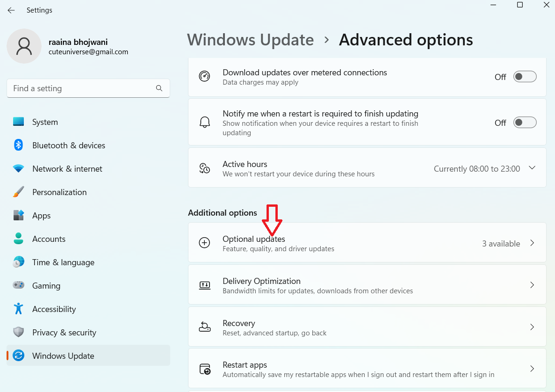Click the search magnifier icon

coord(159,88)
